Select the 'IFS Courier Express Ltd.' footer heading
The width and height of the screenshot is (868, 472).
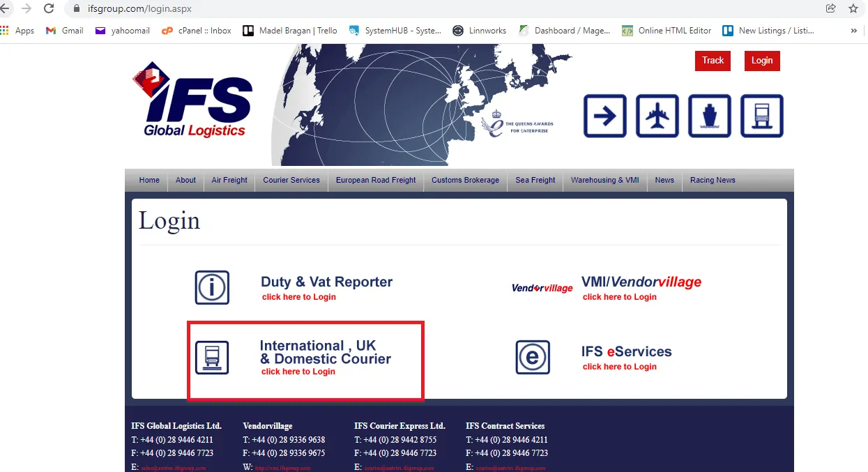point(399,426)
